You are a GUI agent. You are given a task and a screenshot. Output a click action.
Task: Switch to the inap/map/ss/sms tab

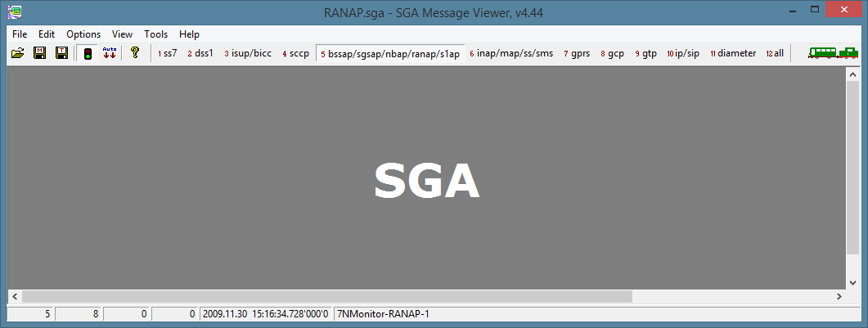coord(511,54)
